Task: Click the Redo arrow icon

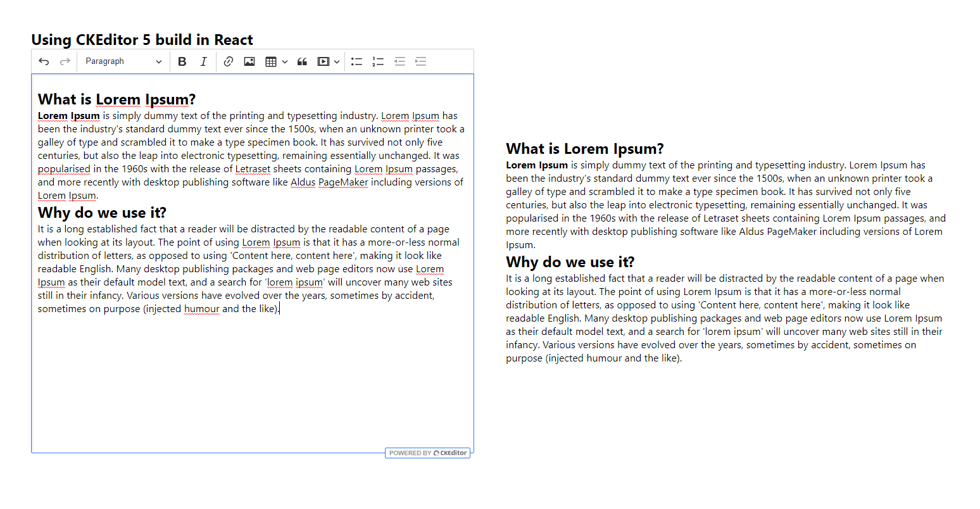Action: point(65,61)
